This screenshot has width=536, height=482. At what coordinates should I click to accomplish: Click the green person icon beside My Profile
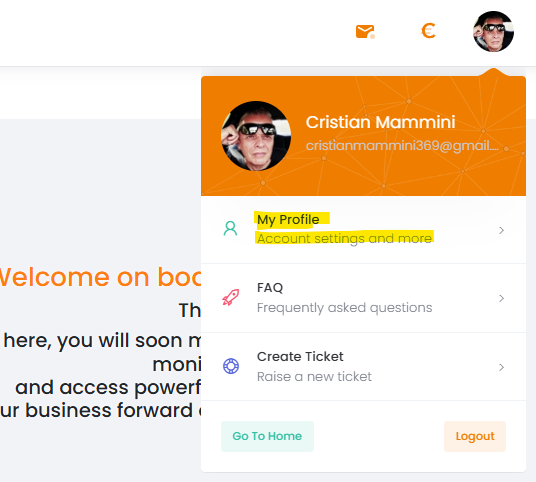(230, 228)
